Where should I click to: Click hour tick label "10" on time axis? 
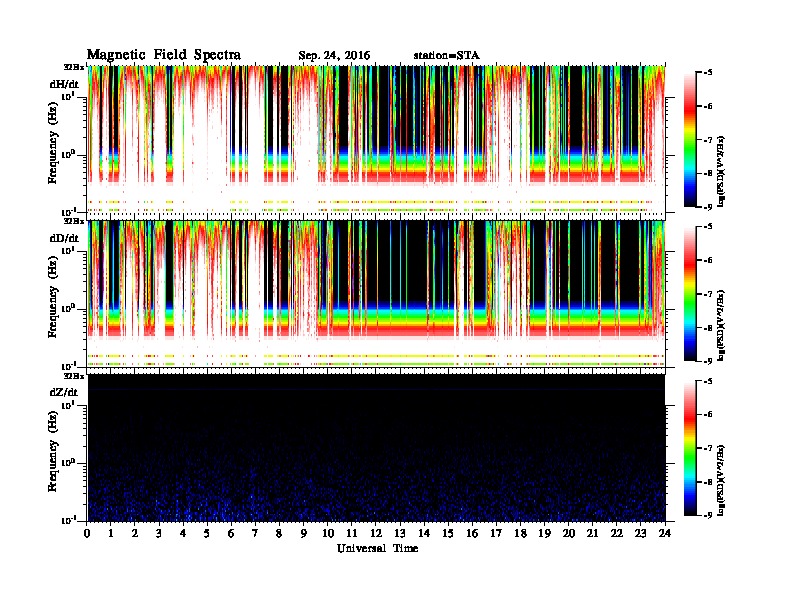(328, 533)
